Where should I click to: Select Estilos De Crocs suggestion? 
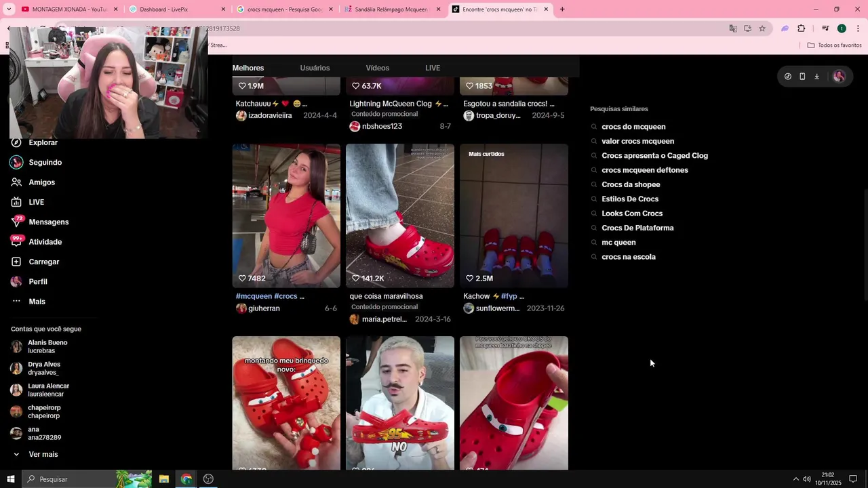click(x=630, y=199)
